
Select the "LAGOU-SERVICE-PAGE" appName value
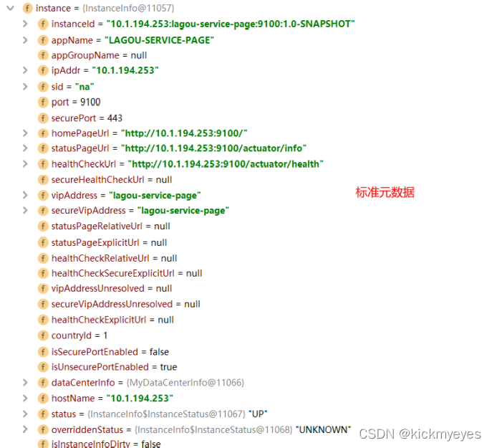coord(159,40)
